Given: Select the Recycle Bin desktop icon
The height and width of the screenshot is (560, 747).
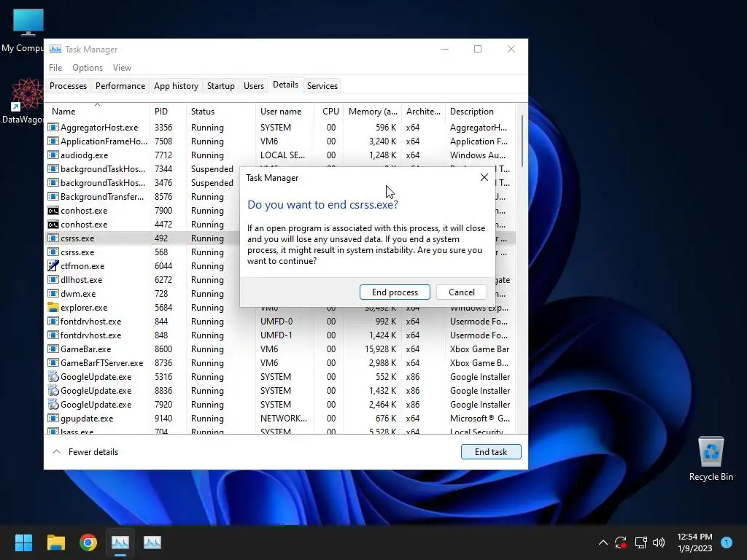Looking at the screenshot, I should coord(711,458).
